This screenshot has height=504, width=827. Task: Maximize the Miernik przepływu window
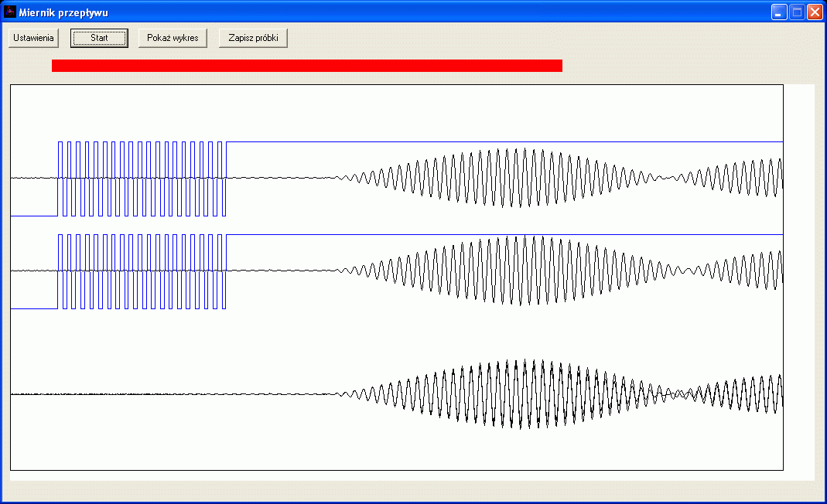[797, 12]
